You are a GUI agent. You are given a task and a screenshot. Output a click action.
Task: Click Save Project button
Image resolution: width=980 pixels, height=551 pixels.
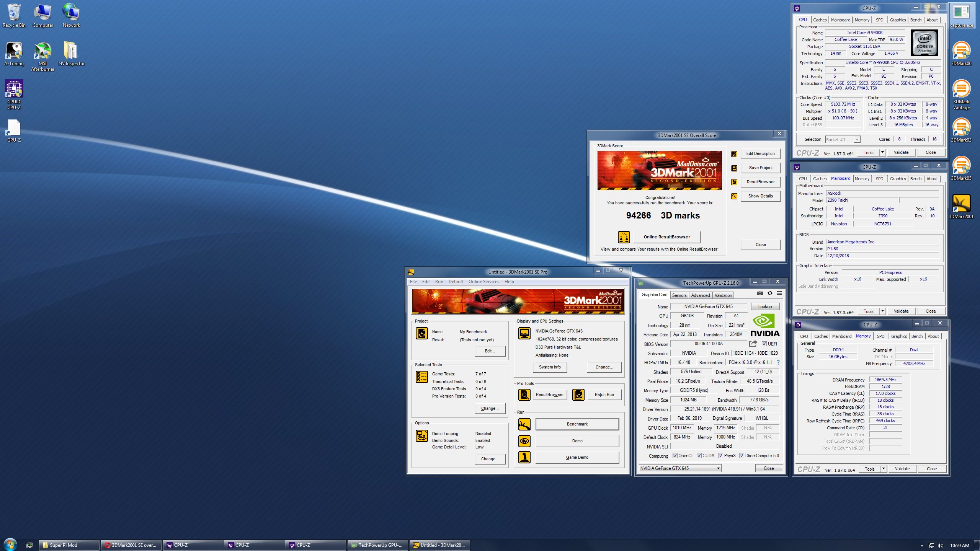(x=761, y=168)
